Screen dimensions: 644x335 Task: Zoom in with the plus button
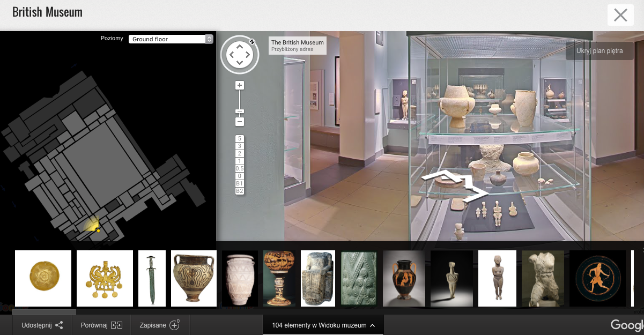coord(240,85)
